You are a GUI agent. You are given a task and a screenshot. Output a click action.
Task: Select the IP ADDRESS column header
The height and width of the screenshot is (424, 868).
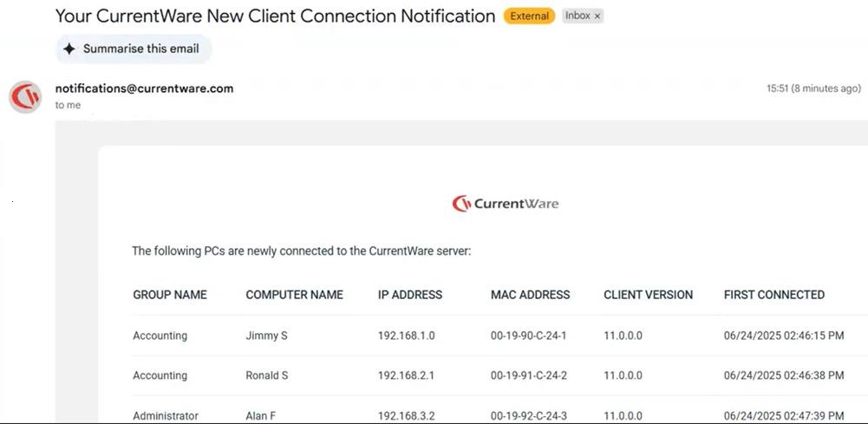(410, 295)
